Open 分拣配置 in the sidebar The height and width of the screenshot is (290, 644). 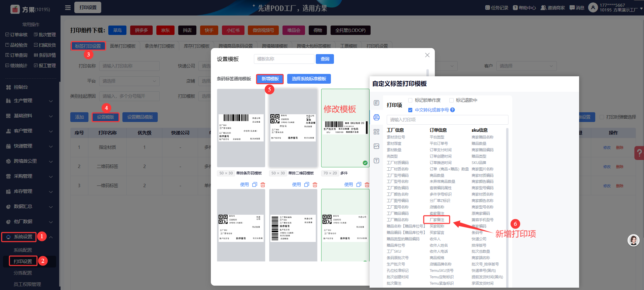click(23, 273)
